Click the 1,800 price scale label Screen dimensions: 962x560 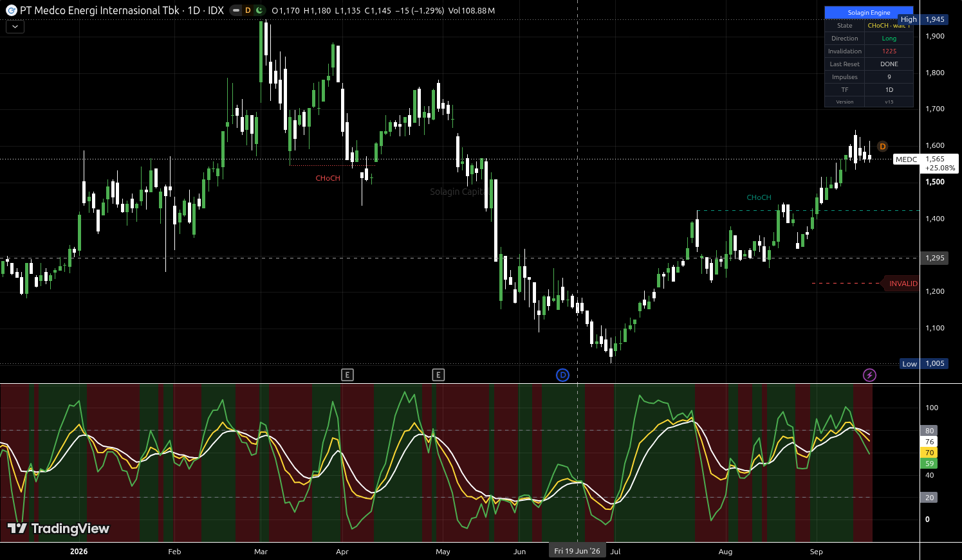935,73
